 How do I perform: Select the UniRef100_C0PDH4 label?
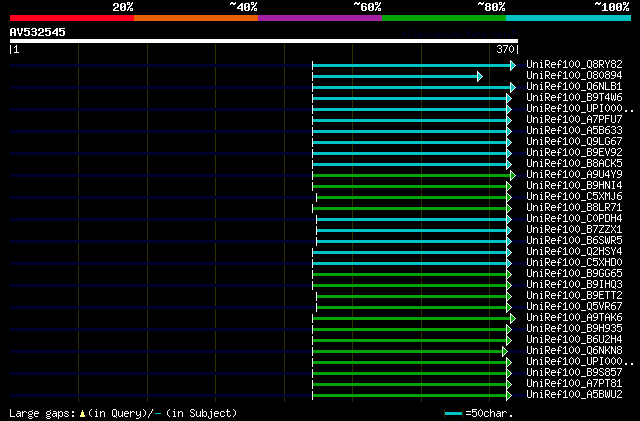pos(574,219)
